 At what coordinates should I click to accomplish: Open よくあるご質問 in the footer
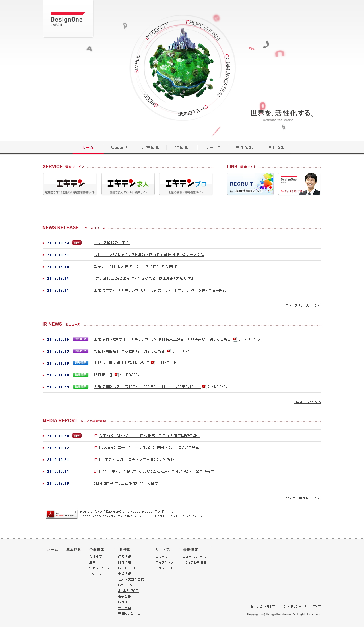pyautogui.click(x=128, y=591)
